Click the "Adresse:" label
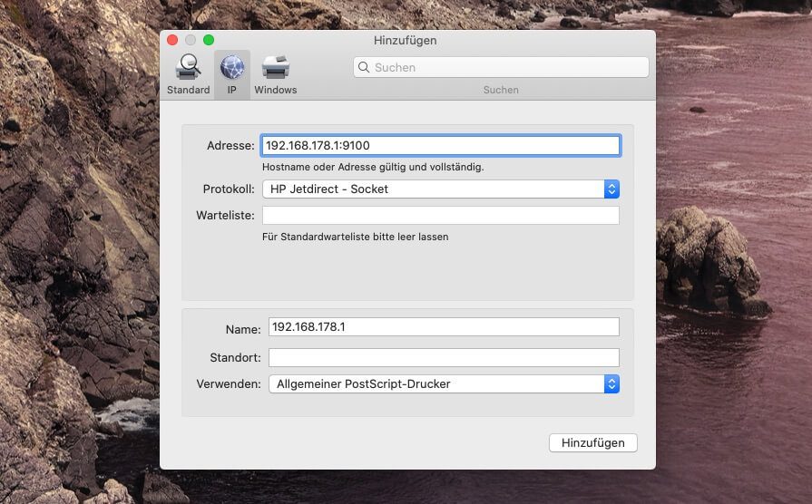Image resolution: width=812 pixels, height=504 pixels. click(230, 145)
